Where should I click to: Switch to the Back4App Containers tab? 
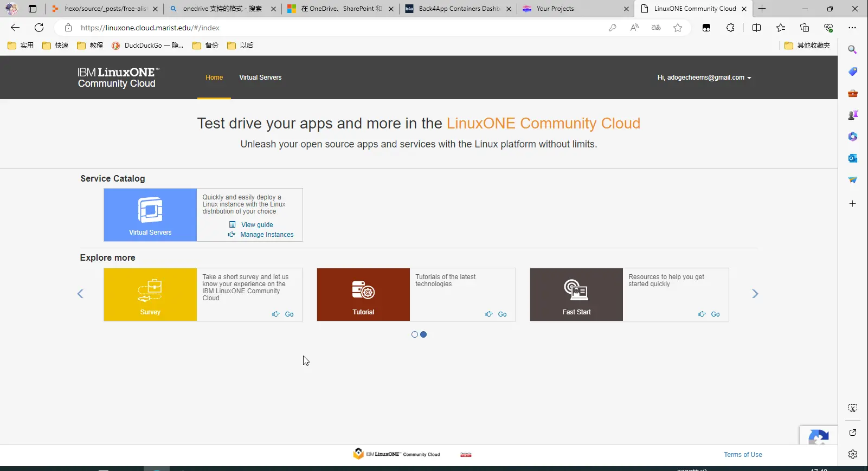point(459,9)
